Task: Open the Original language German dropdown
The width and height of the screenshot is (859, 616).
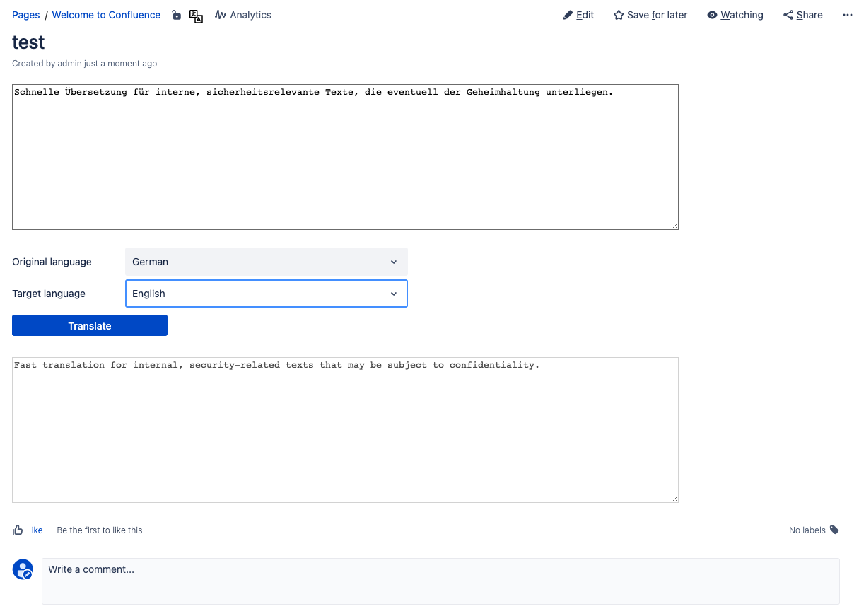Action: [266, 262]
